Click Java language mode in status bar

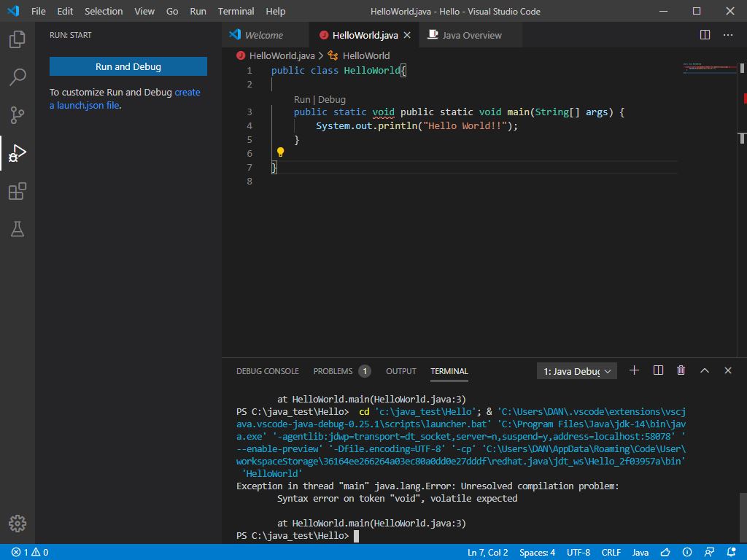(x=640, y=553)
